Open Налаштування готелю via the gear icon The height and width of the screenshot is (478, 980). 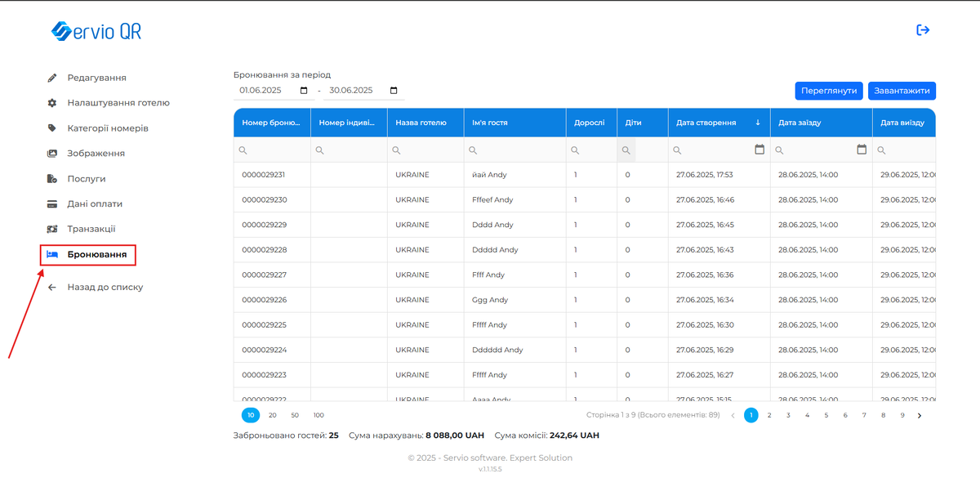pos(51,102)
